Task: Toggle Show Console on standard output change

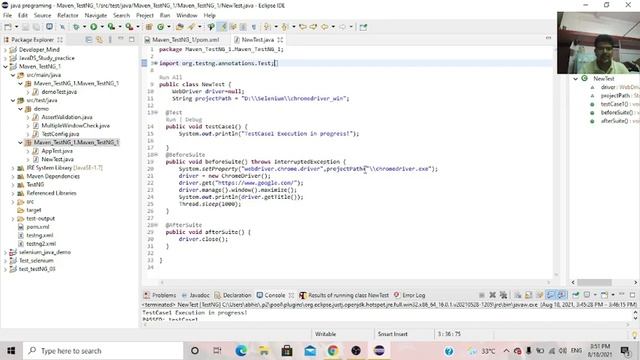Action: coord(551,295)
